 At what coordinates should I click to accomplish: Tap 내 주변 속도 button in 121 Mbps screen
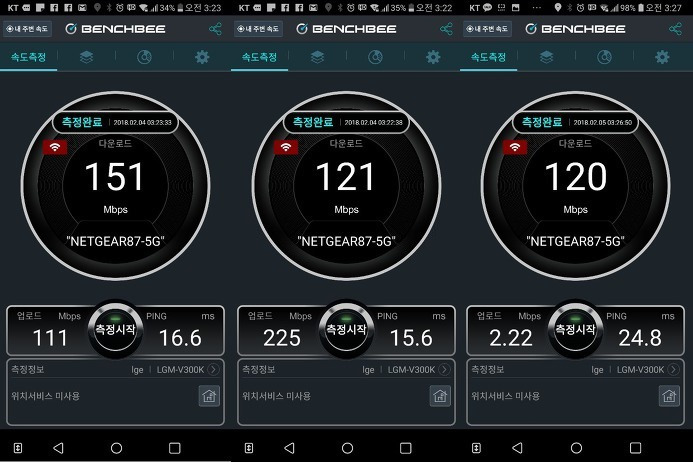tap(258, 29)
